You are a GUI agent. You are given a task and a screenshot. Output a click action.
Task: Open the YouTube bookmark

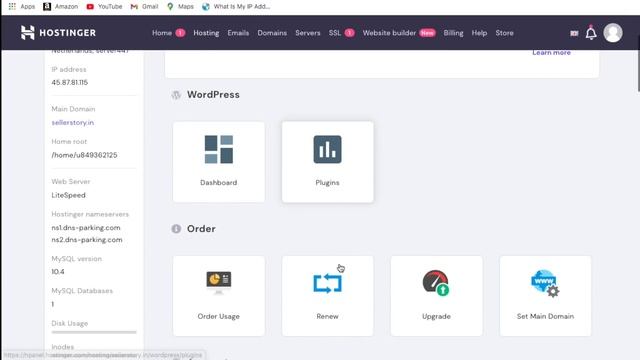tap(104, 7)
